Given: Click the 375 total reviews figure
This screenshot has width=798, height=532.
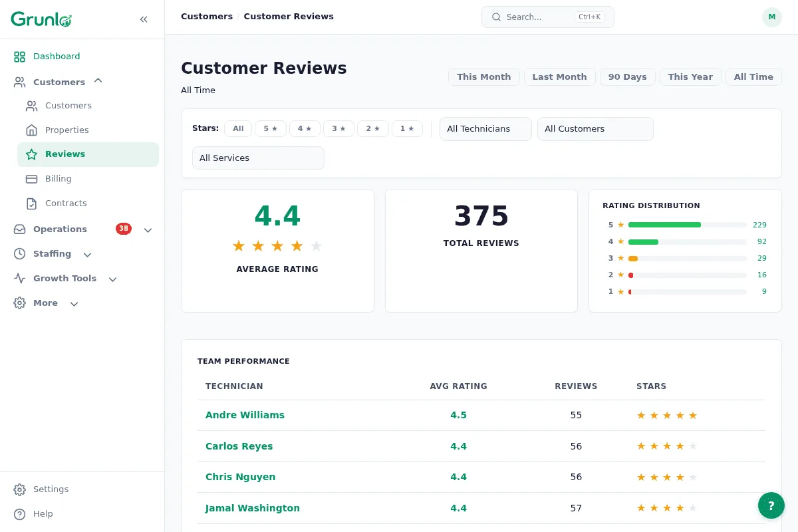Looking at the screenshot, I should click(481, 216).
